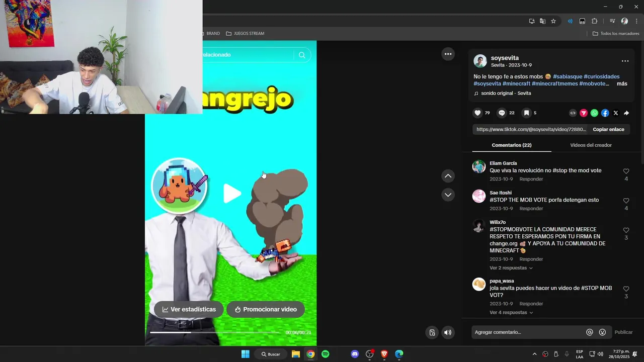Open comments via the speech bubble icon

coord(502,113)
